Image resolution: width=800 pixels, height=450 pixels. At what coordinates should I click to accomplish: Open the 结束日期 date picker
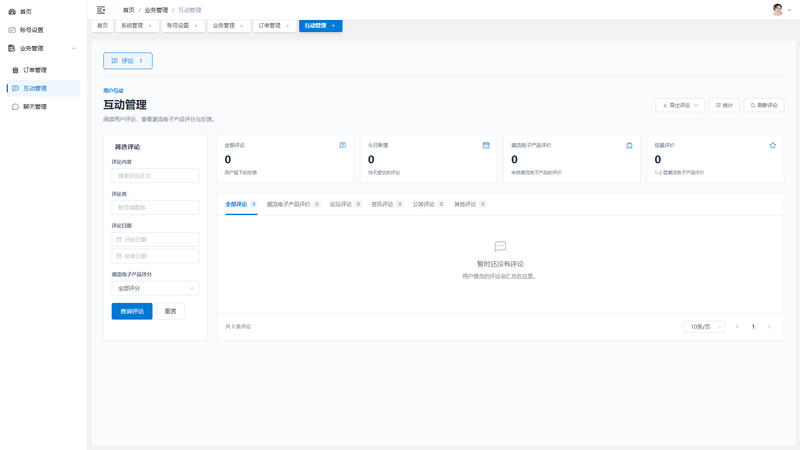point(155,256)
